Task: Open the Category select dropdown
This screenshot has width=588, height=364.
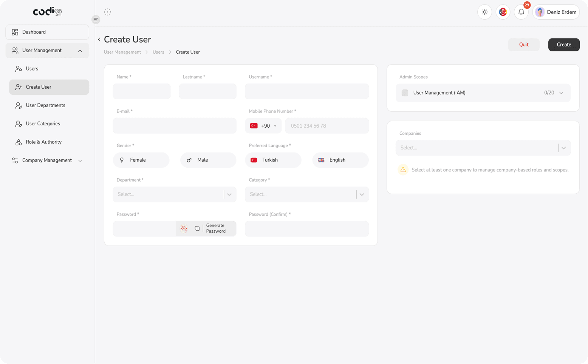Action: pyautogui.click(x=307, y=194)
